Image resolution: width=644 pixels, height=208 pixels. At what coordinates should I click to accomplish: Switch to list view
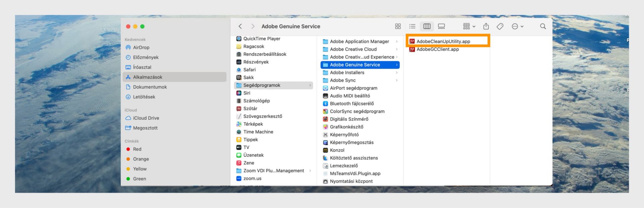point(412,26)
